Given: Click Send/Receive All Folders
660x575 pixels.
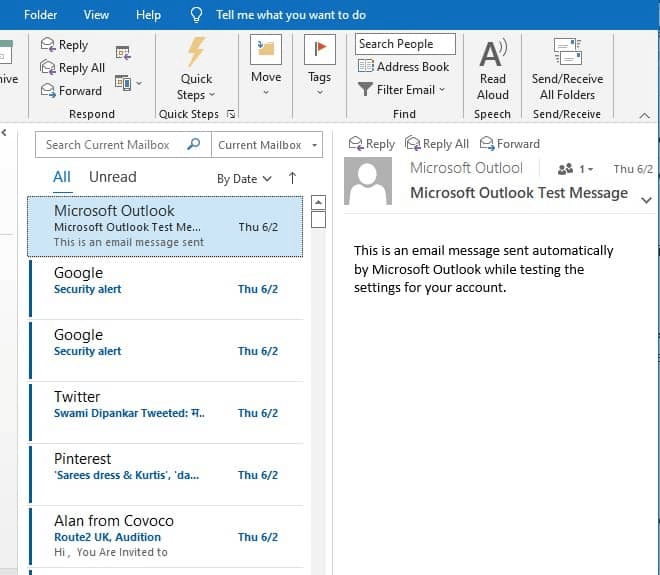Looking at the screenshot, I should (x=567, y=69).
